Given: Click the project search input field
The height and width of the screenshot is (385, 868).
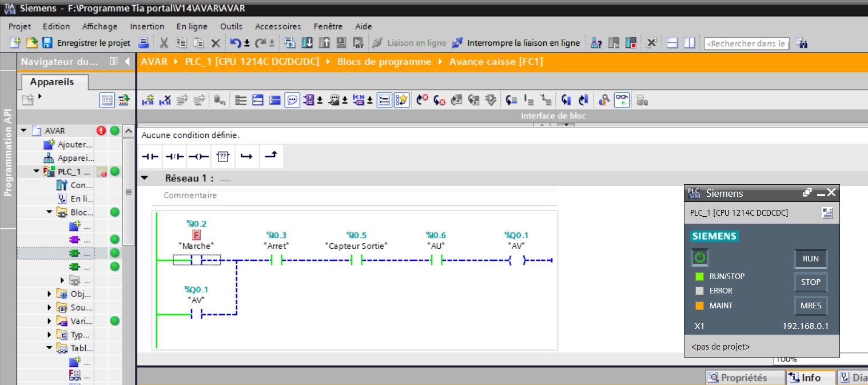Looking at the screenshot, I should (746, 43).
